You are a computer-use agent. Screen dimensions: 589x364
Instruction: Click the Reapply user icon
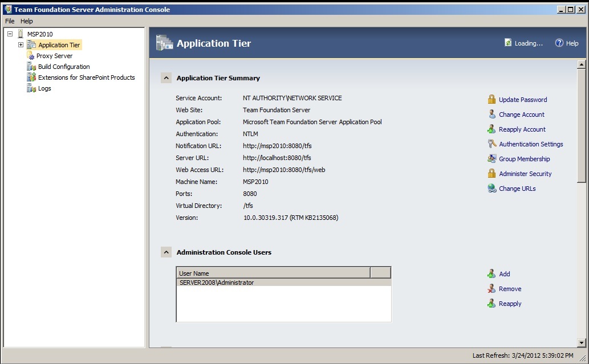(491, 303)
